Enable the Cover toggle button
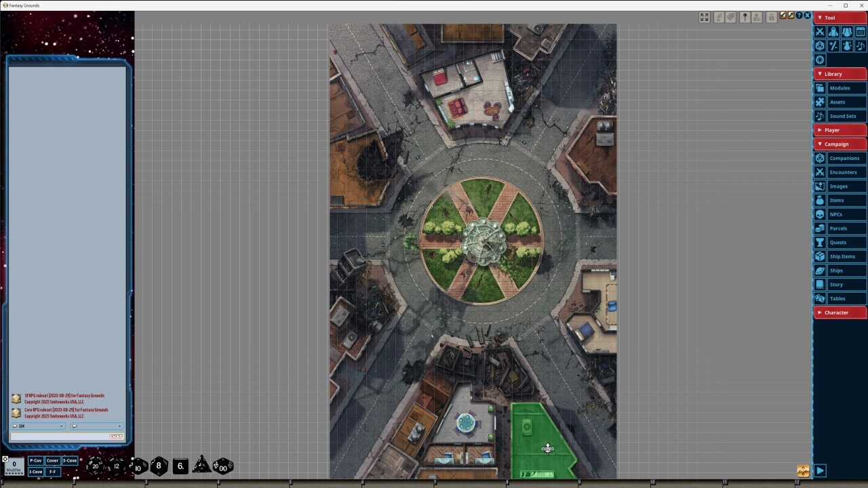 pos(52,460)
